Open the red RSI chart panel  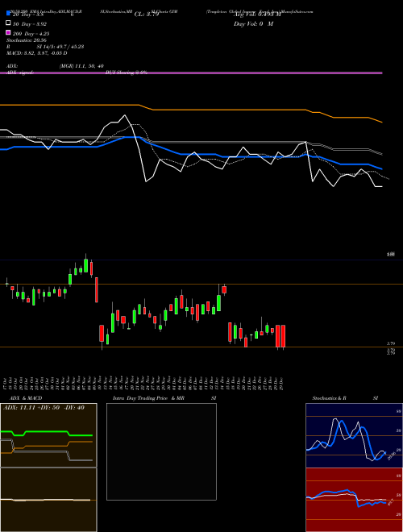point(354,500)
